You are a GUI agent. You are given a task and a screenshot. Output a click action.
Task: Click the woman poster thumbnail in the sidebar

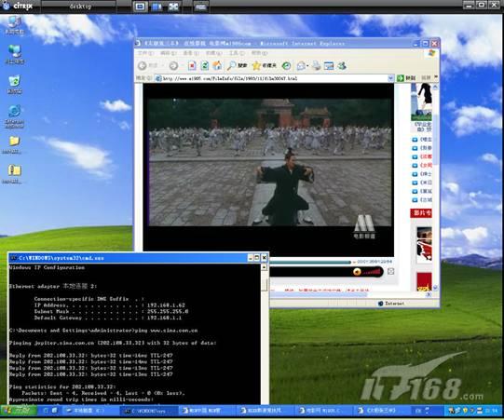pyautogui.click(x=422, y=102)
